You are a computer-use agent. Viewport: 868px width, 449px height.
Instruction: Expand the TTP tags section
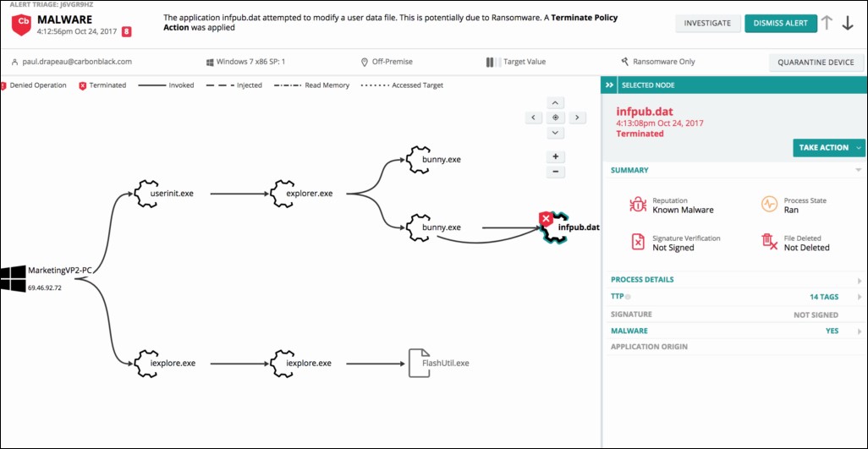[859, 297]
